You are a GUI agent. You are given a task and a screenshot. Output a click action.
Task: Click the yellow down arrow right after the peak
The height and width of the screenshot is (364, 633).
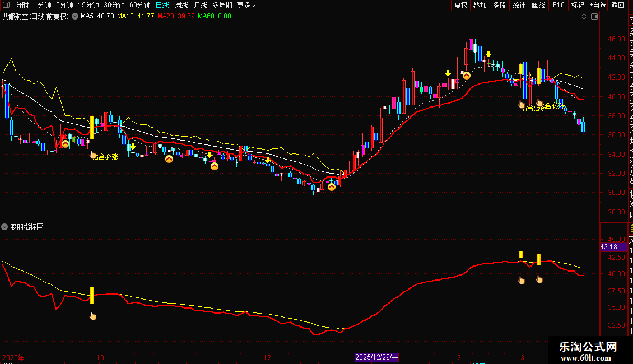pyautogui.click(x=488, y=54)
